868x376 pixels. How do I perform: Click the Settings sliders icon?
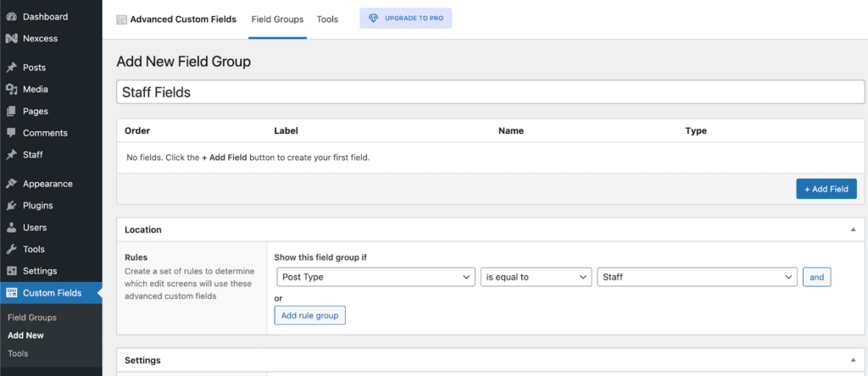(11, 271)
